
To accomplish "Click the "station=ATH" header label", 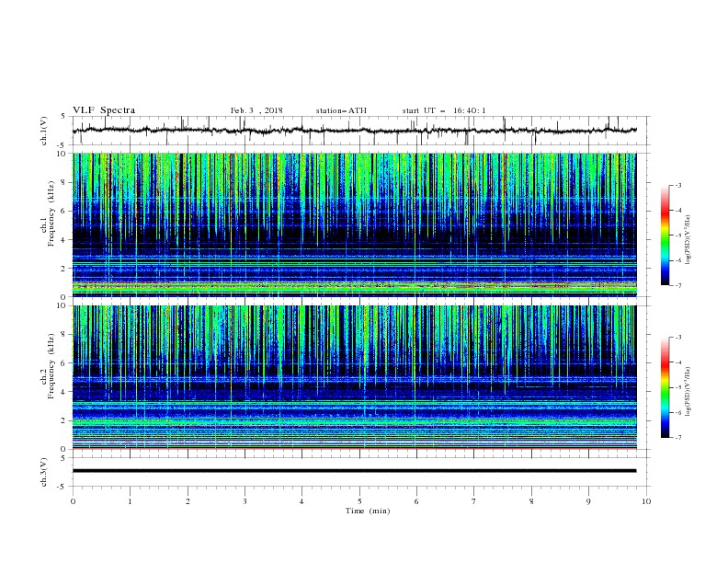I will click(x=341, y=110).
